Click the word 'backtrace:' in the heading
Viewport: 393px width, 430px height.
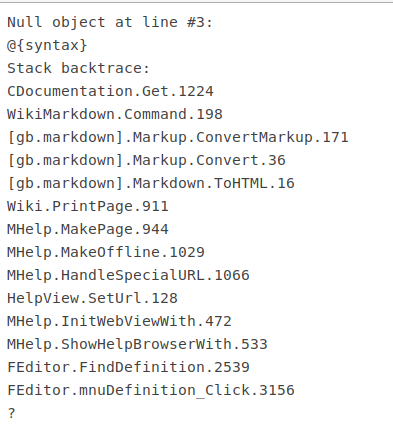click(105, 68)
